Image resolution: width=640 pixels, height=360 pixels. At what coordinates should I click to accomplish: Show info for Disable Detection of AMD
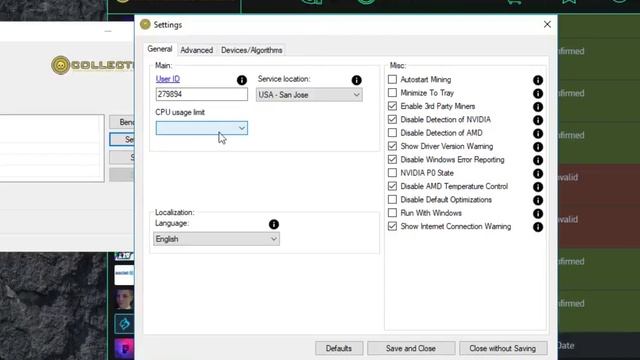tap(538, 133)
